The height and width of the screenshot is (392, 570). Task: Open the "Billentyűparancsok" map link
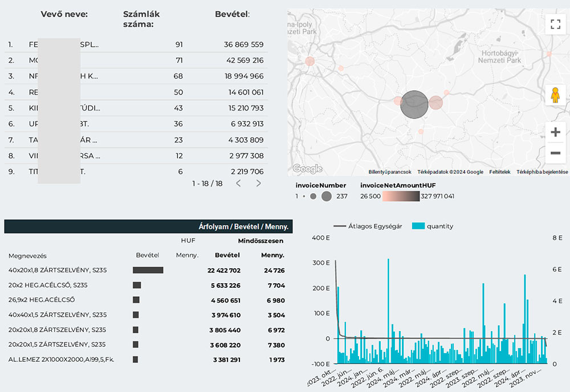[x=390, y=171]
